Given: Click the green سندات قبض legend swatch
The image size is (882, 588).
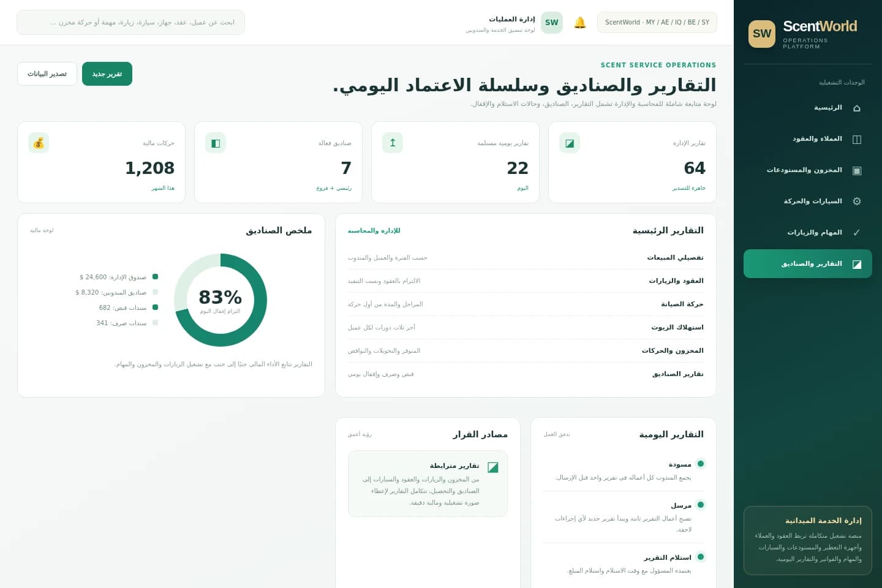Looking at the screenshot, I should [156, 307].
